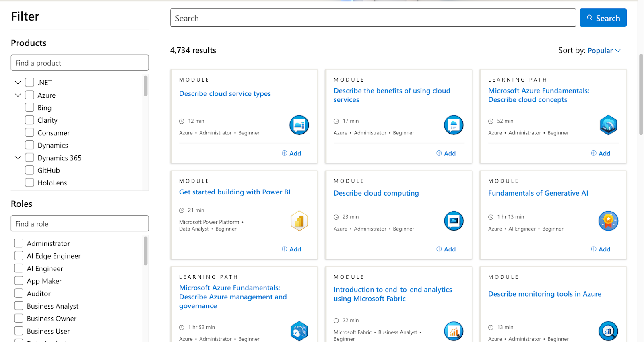Click the page vertical scrollbar thumb
Image resolution: width=644 pixels, height=342 pixels.
point(641,94)
